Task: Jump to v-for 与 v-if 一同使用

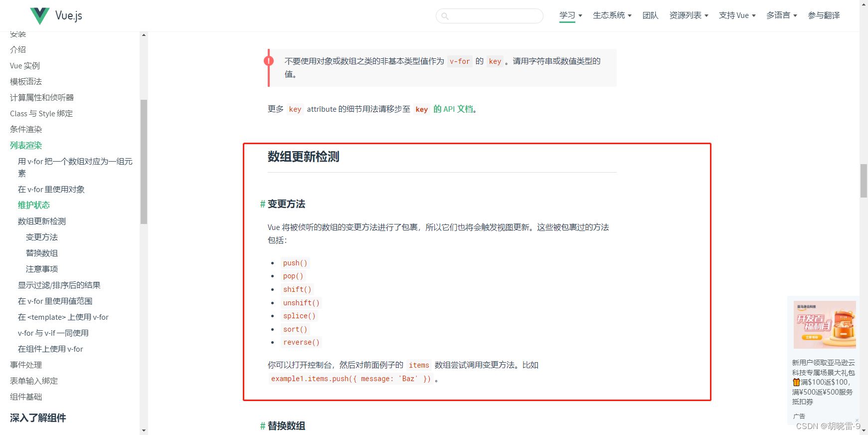Action: click(53, 333)
